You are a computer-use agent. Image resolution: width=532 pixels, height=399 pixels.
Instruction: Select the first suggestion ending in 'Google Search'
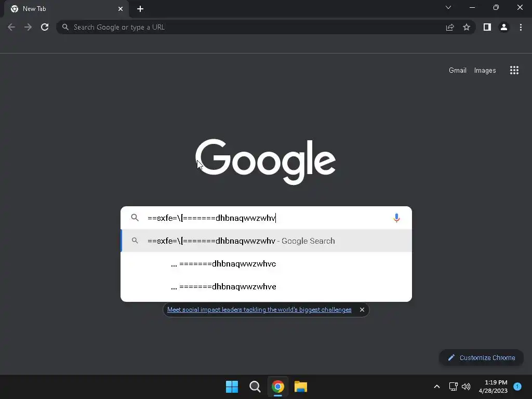pos(267,241)
